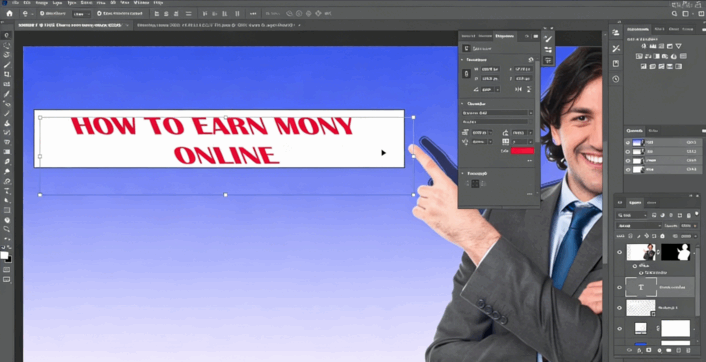Add a Vibrance triangle adjustment icon
This screenshot has width=706, height=362.
click(x=679, y=46)
